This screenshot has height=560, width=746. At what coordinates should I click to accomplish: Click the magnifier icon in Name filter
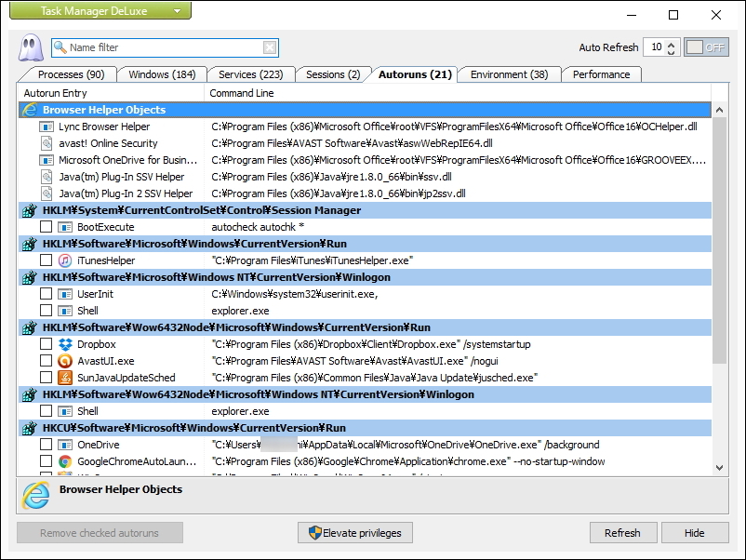60,47
